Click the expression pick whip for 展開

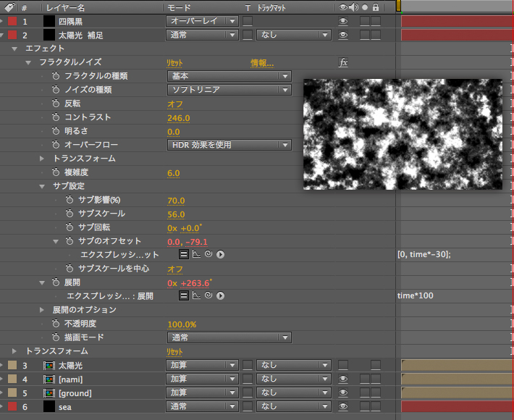click(208, 296)
